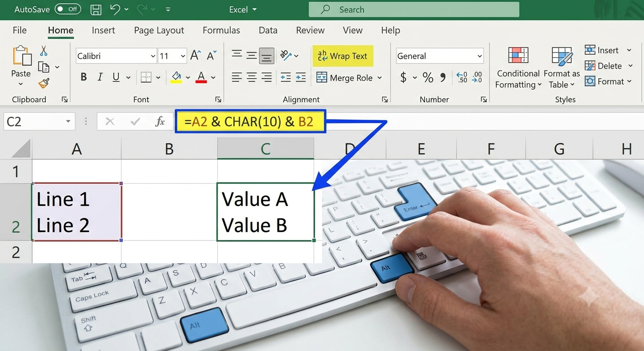Open the Review tab
The height and width of the screenshot is (351, 644).
tap(310, 30)
